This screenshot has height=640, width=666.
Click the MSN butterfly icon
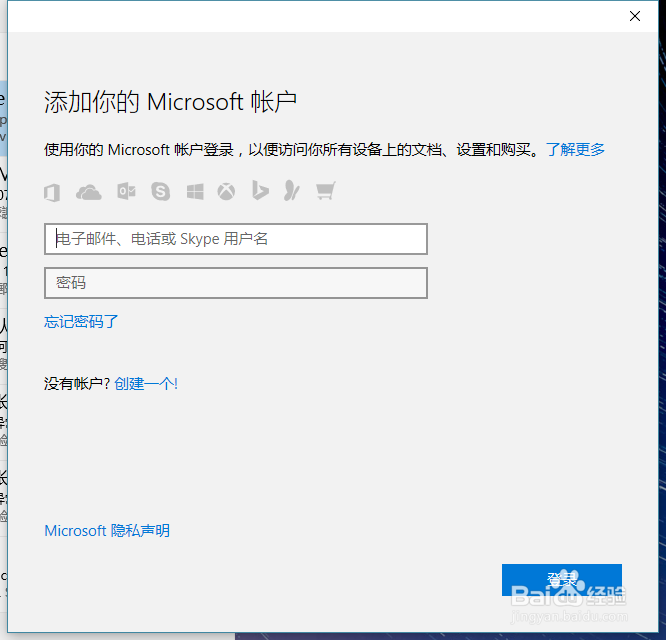point(292,190)
